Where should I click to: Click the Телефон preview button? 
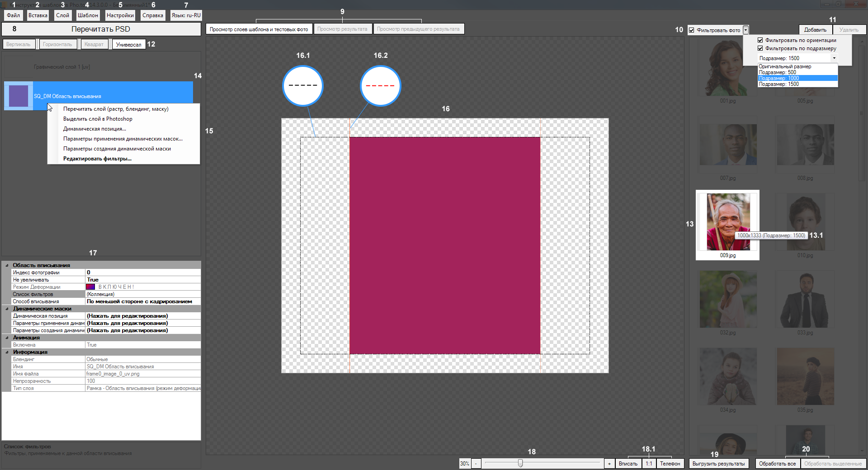coord(670,464)
